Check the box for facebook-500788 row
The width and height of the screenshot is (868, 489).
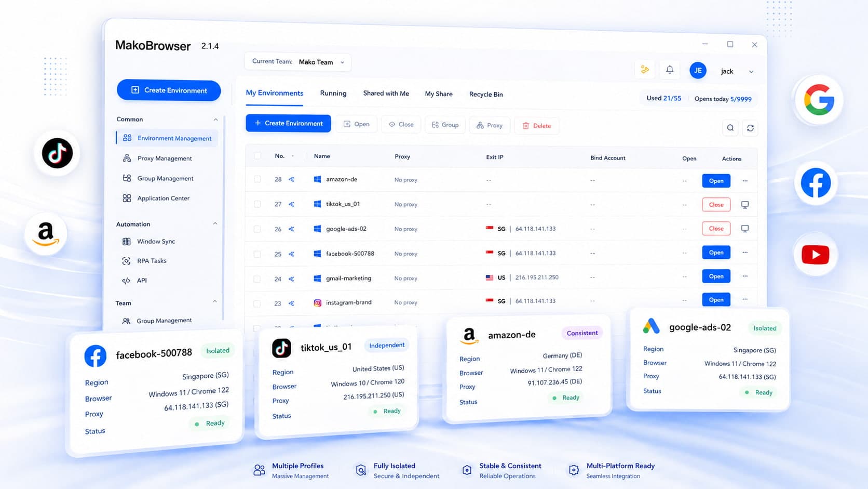[257, 254]
